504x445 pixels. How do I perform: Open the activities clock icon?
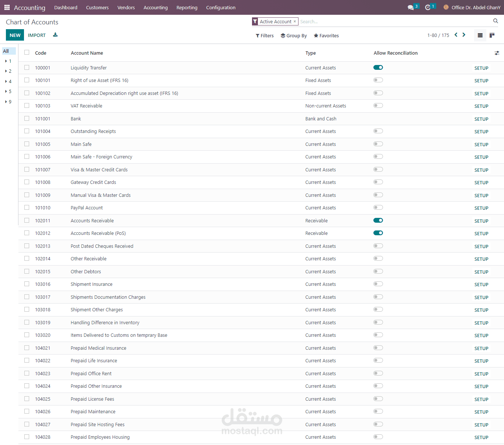428,7
